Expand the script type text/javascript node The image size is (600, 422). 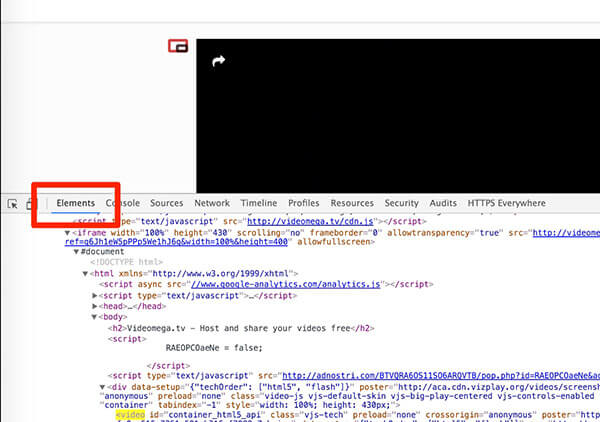pos(95,296)
